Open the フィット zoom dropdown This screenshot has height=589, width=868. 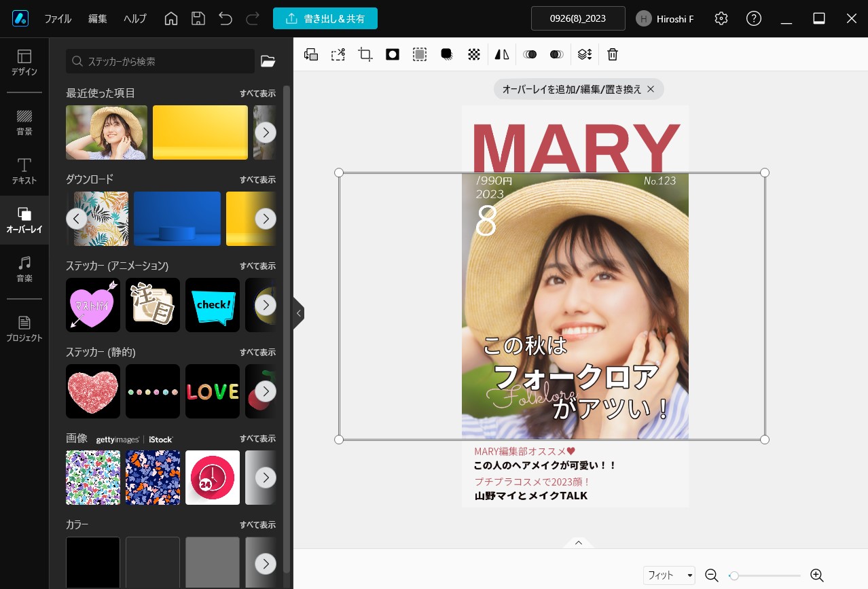click(669, 575)
